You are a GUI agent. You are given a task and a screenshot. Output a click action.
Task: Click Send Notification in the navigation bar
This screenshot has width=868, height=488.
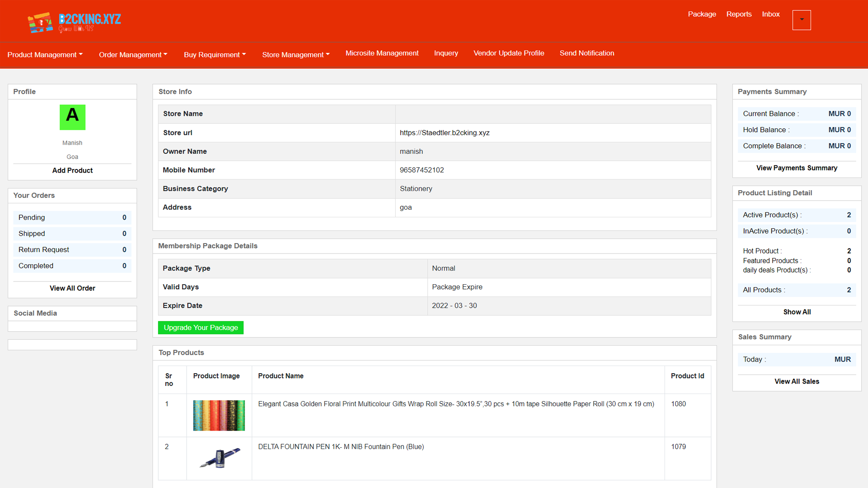click(587, 53)
